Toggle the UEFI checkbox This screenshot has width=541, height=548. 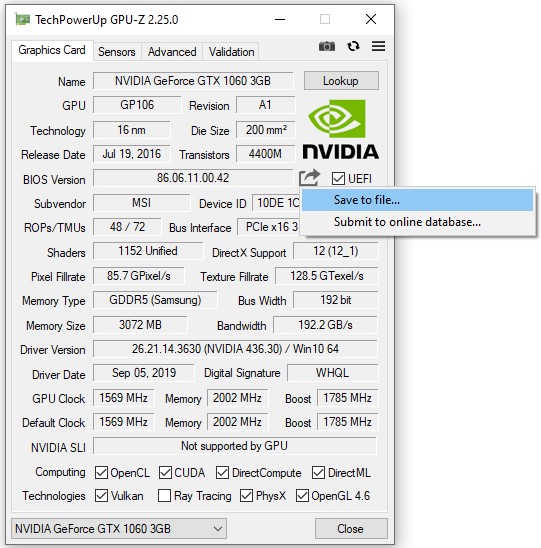[x=338, y=179]
